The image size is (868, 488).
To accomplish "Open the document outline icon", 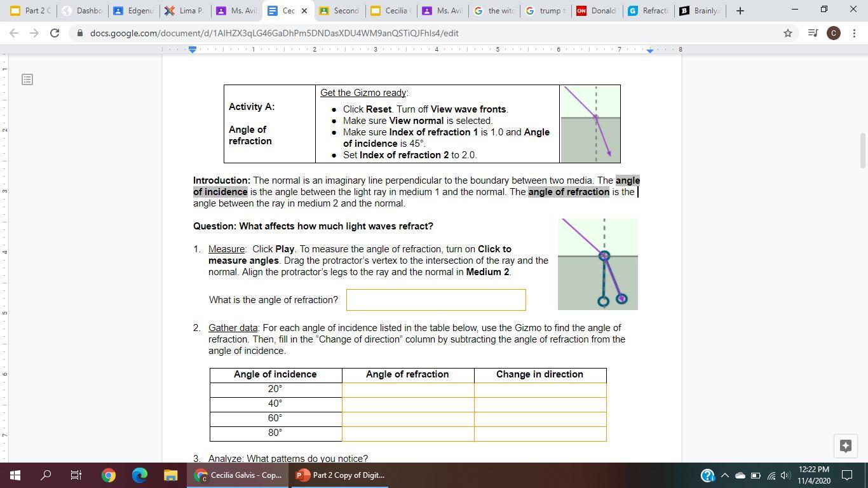I will click(x=27, y=79).
